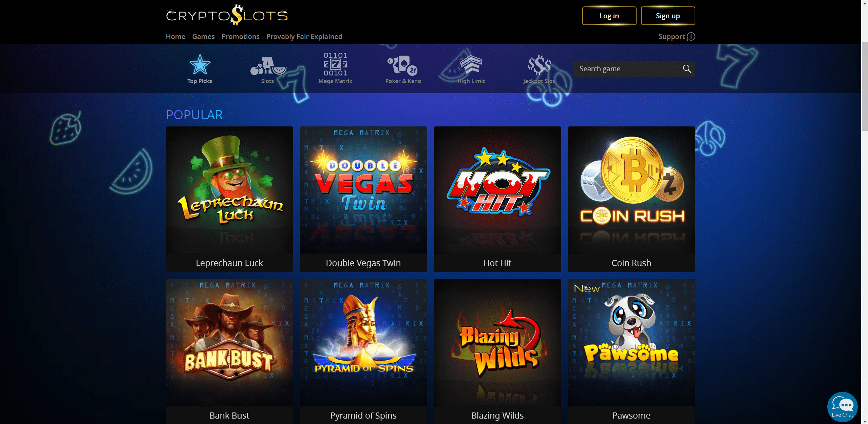Select the High Limit category icon
868x424 pixels.
tap(471, 65)
